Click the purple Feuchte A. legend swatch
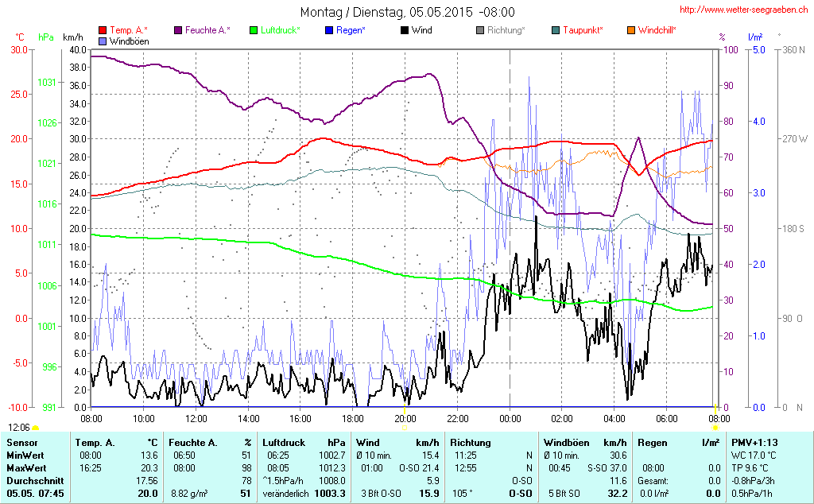 [178, 30]
